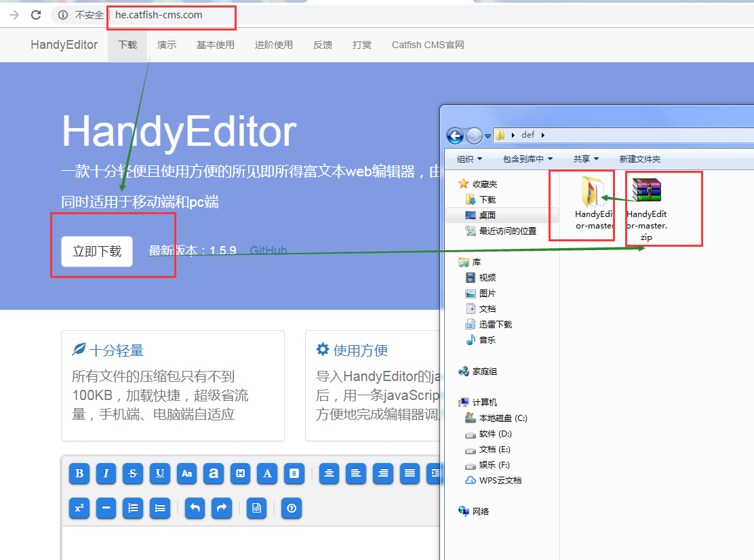
Task: Insert a horizontal rule in the editor
Action: pos(106,508)
